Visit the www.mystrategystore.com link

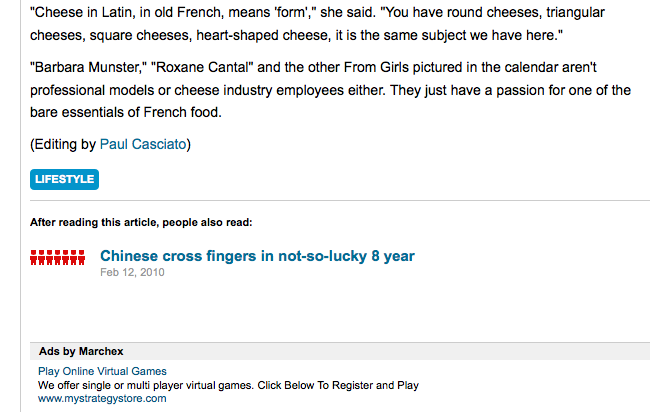(102, 398)
